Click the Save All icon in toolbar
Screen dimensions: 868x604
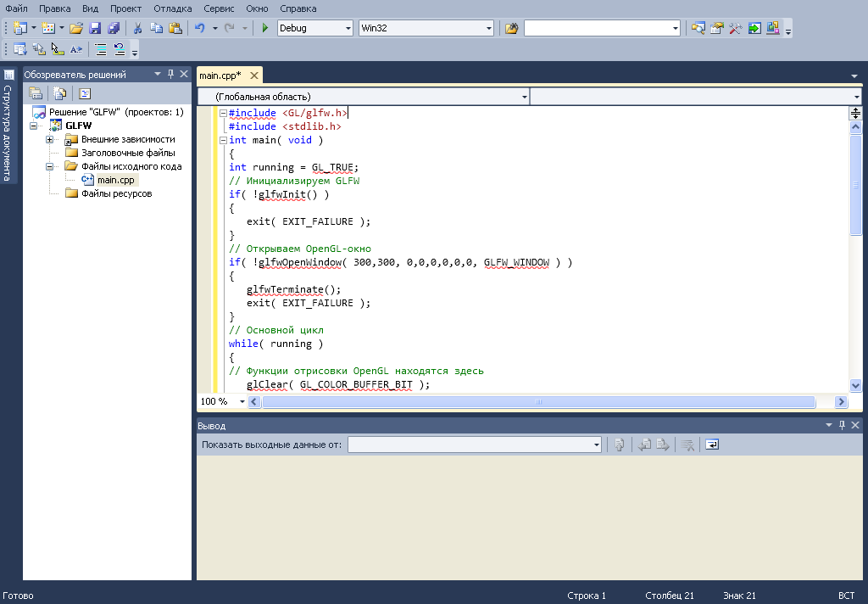point(113,28)
